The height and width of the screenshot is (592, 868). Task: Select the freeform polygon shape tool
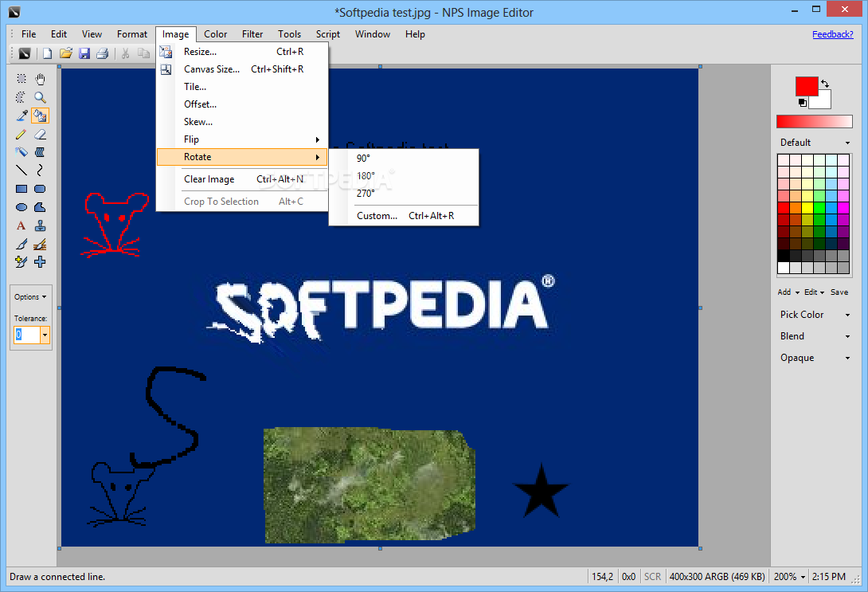point(40,207)
